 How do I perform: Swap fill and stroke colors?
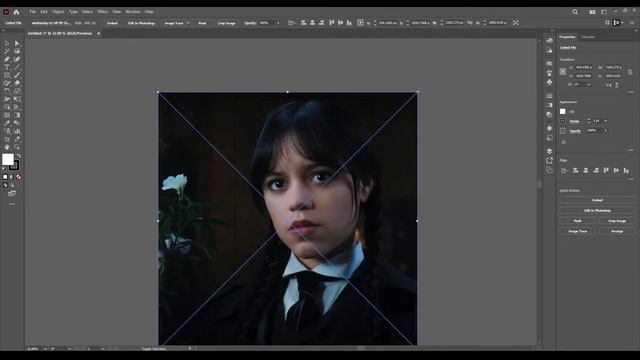click(18, 156)
